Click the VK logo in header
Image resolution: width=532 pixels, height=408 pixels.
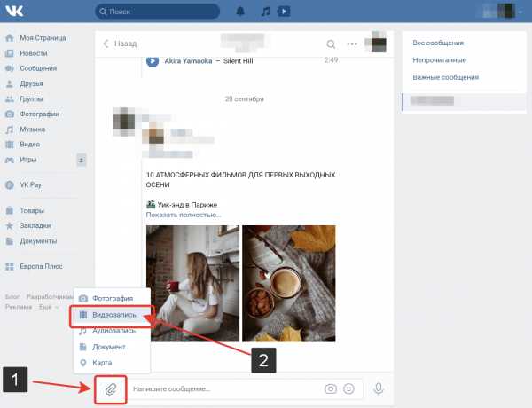14,11
